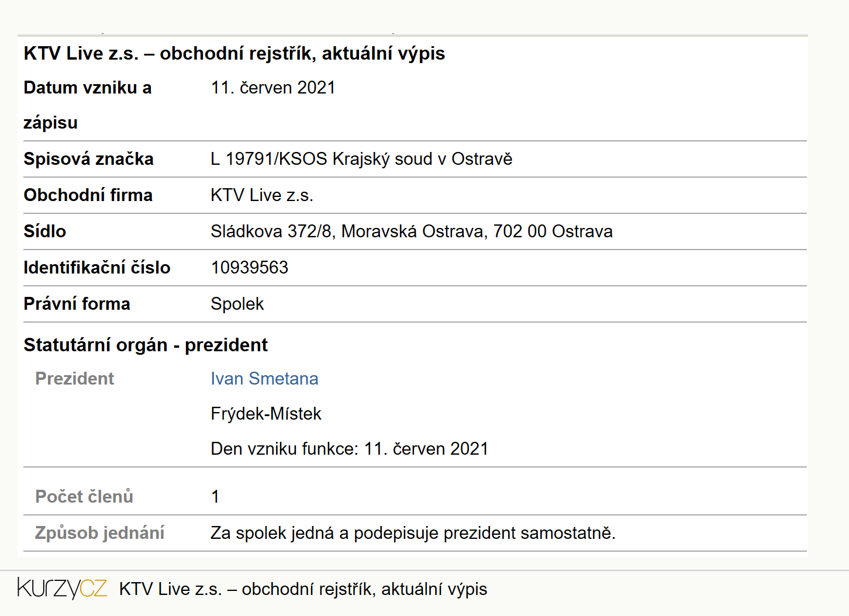Select member count value '1'
849x616 pixels.
pos(215,497)
